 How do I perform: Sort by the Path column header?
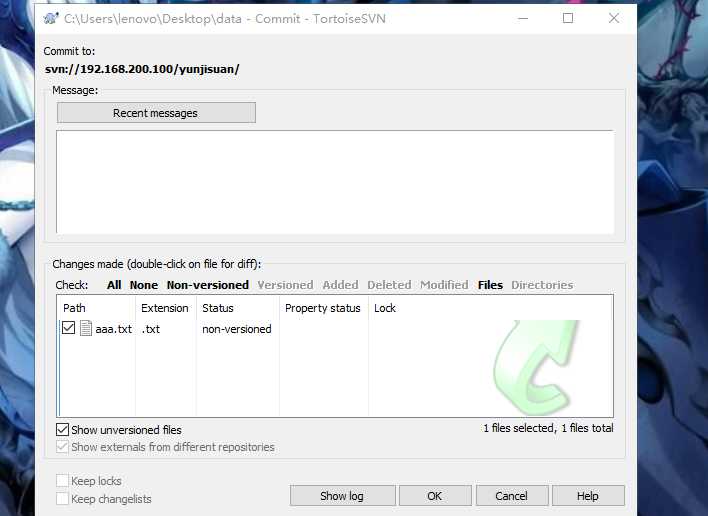coord(97,308)
